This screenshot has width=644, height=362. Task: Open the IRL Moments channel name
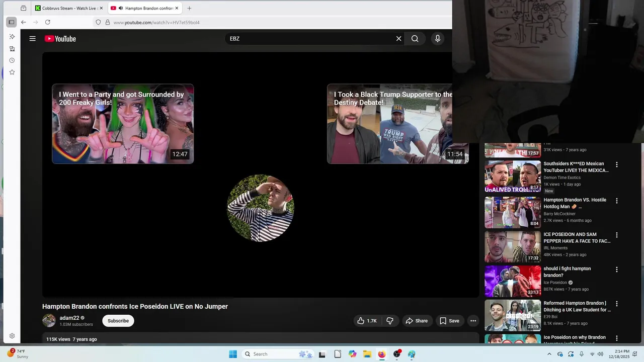tap(555, 248)
